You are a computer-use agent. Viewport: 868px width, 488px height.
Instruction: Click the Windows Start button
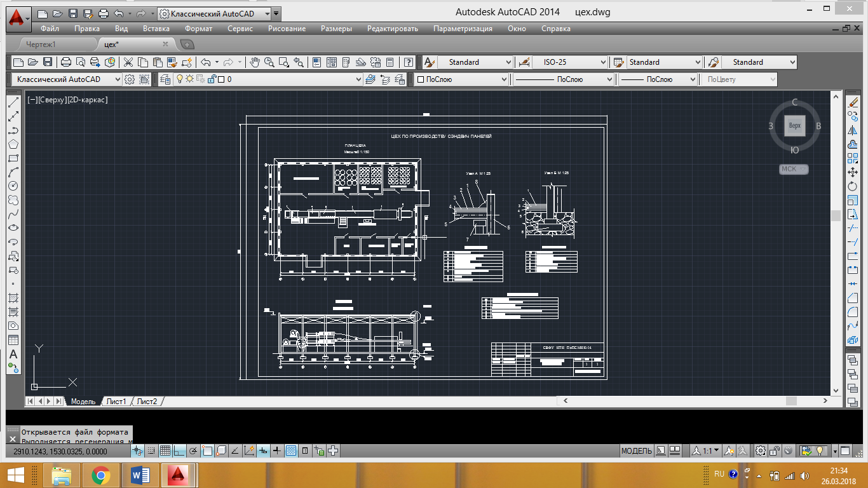(x=15, y=475)
